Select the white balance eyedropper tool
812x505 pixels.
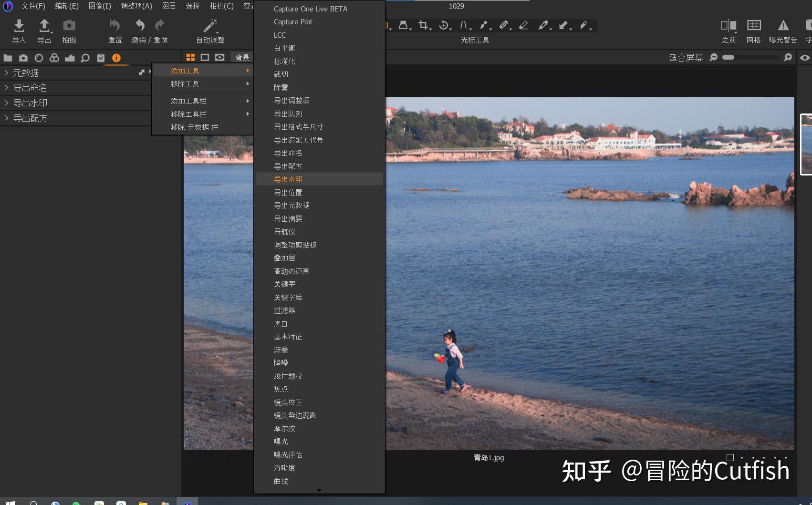[543, 25]
